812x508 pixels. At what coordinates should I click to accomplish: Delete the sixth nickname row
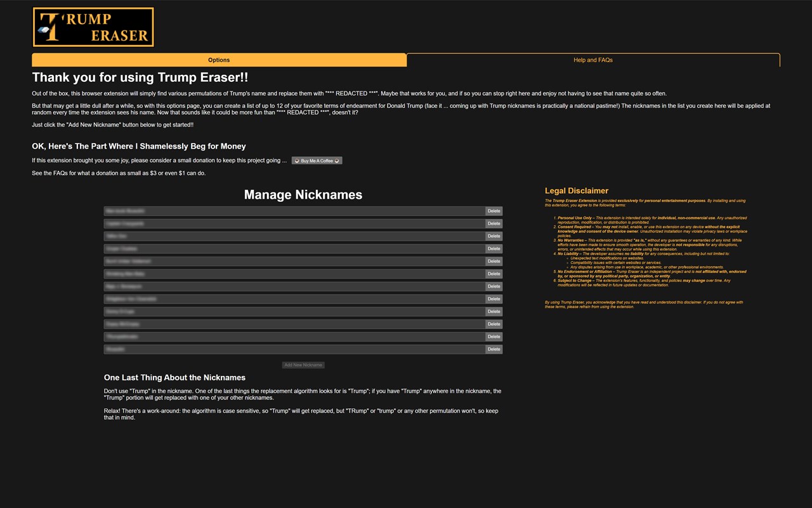tap(494, 274)
